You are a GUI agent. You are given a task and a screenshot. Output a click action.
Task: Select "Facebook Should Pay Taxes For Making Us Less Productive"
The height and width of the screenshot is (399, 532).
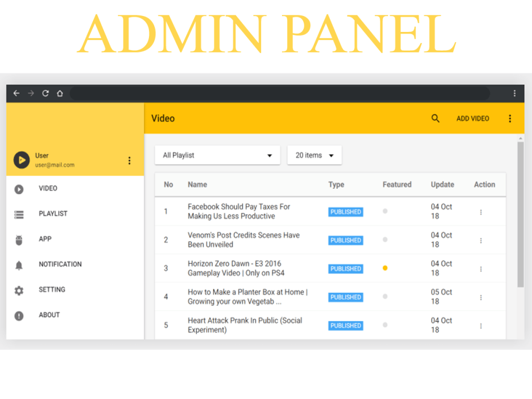tap(239, 211)
